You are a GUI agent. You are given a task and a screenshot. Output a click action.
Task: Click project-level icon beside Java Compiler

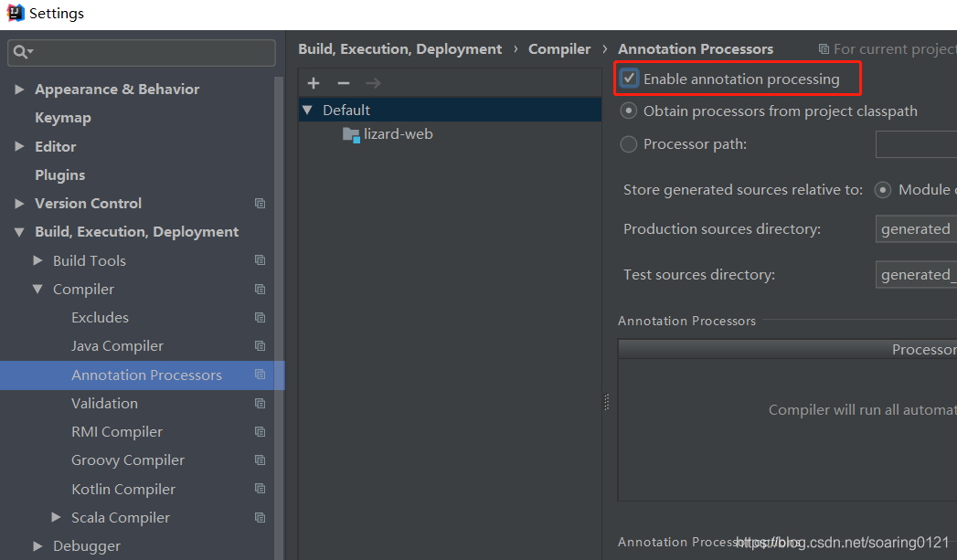click(260, 346)
